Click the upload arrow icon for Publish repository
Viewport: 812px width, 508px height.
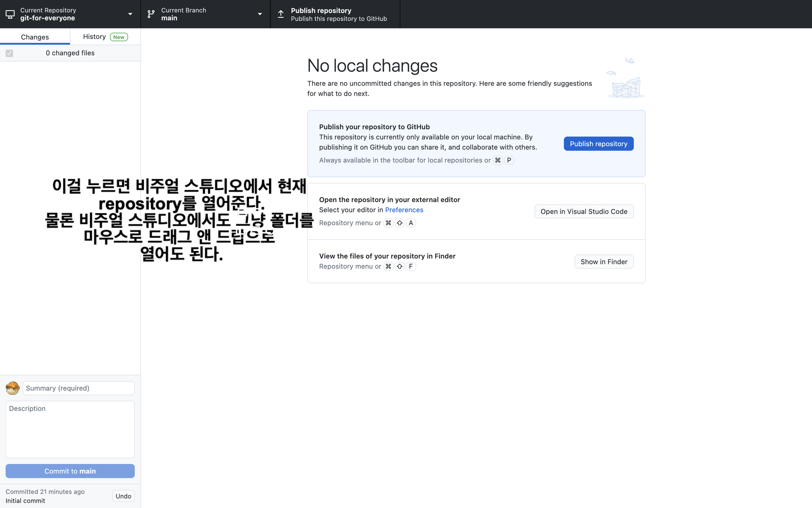(281, 14)
